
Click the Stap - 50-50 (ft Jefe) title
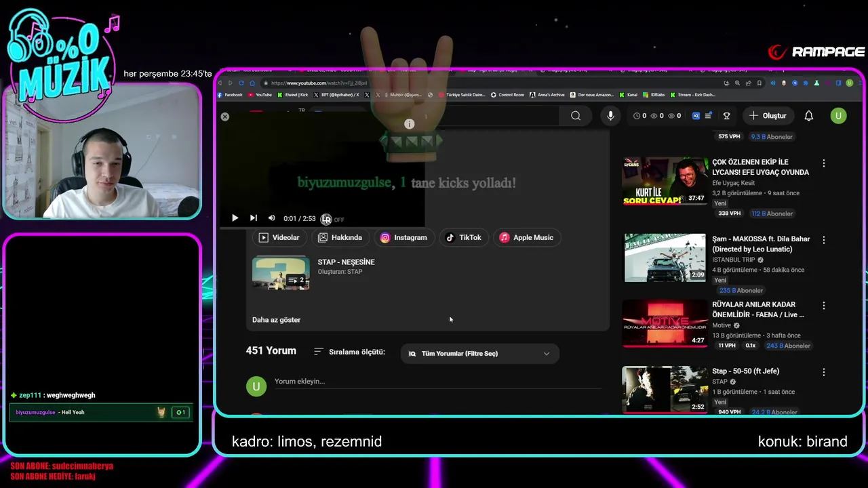pyautogui.click(x=745, y=371)
